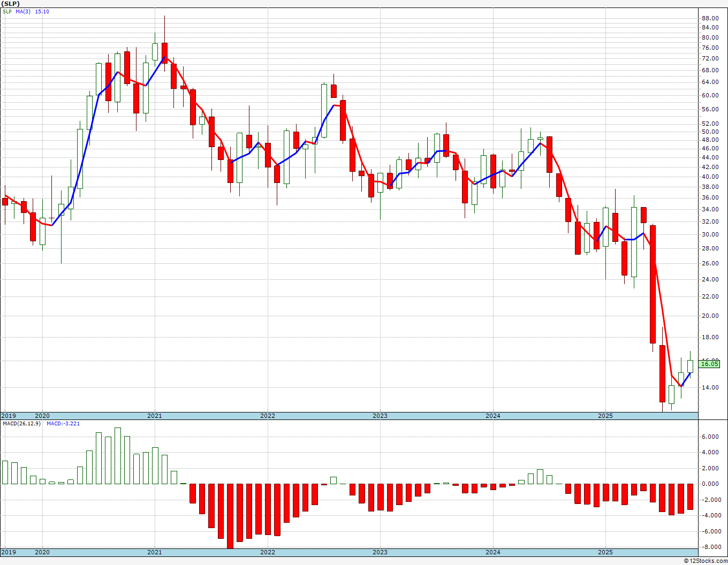This screenshot has width=728, height=565.
Task: Select 2022 on the MACD panel time axis
Action: pyautogui.click(x=268, y=552)
